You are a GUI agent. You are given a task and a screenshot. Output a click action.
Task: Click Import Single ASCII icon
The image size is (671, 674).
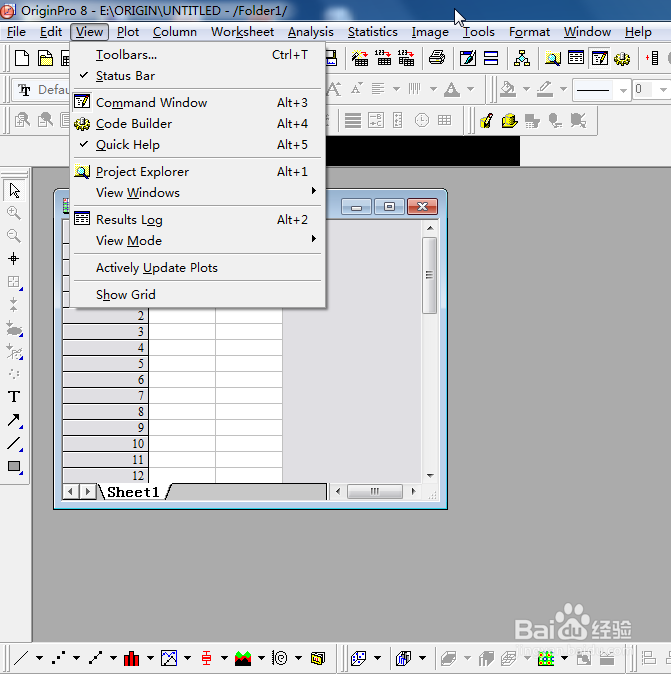[383, 58]
